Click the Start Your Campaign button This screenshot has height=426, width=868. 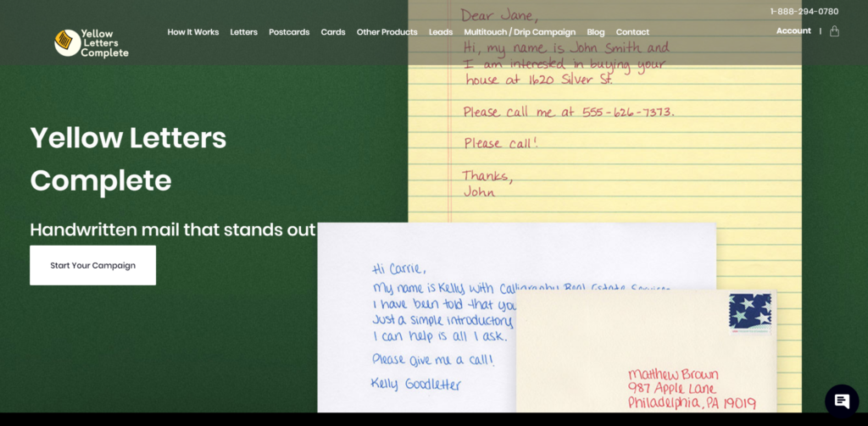coord(93,265)
